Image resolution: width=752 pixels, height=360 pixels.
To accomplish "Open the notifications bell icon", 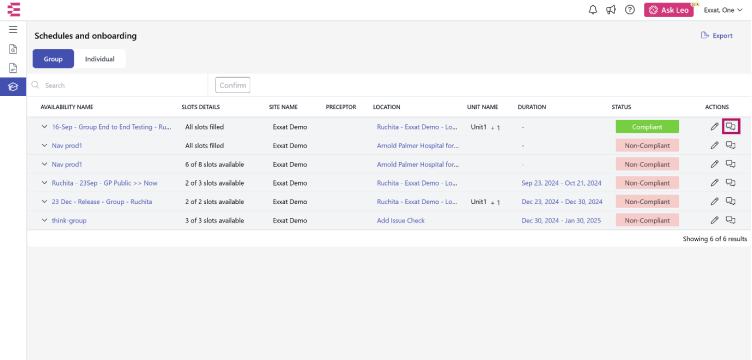I will tap(593, 10).
